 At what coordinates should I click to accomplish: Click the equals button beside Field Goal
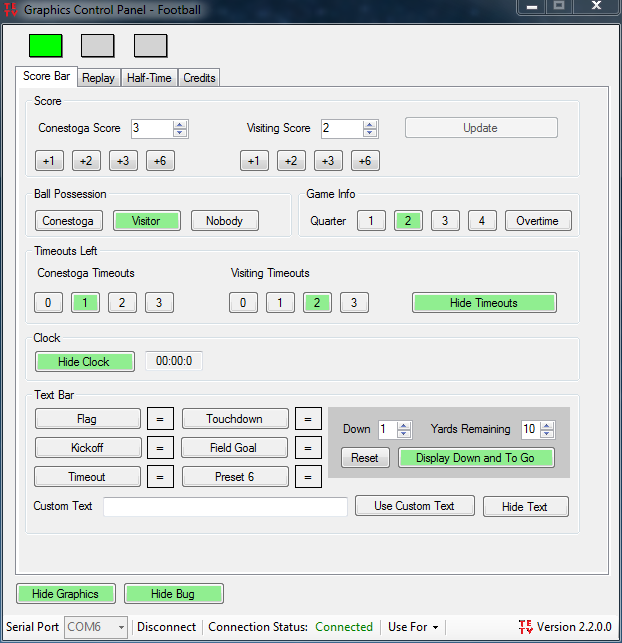coord(309,448)
